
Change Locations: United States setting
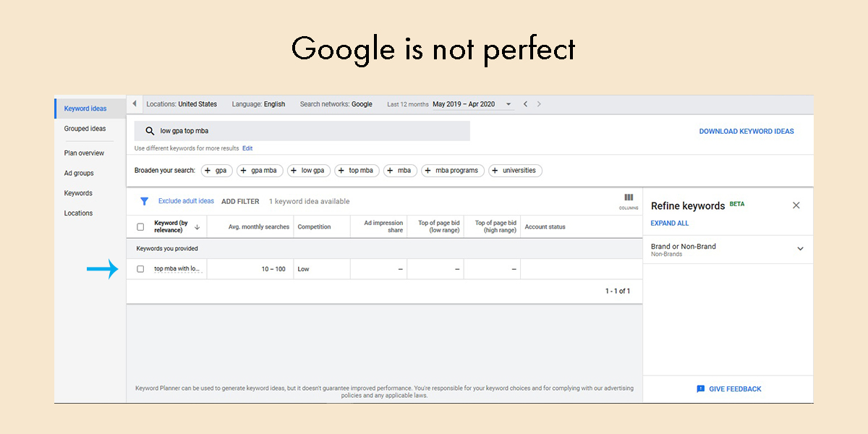coord(182,104)
